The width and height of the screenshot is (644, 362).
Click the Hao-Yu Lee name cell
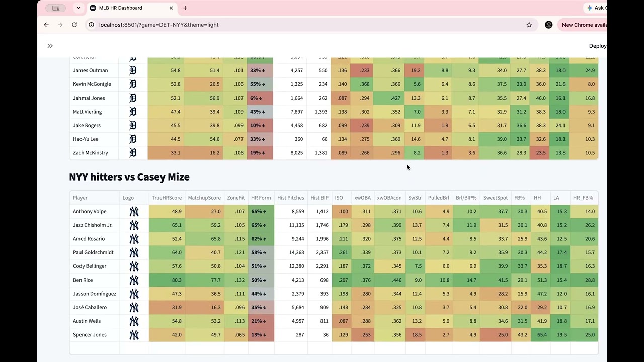94,139
